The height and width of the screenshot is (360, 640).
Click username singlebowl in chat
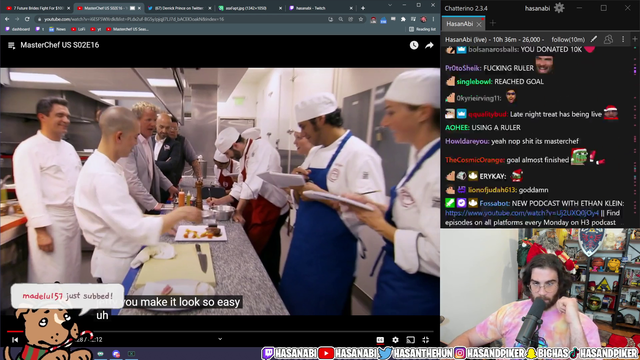coord(474,82)
